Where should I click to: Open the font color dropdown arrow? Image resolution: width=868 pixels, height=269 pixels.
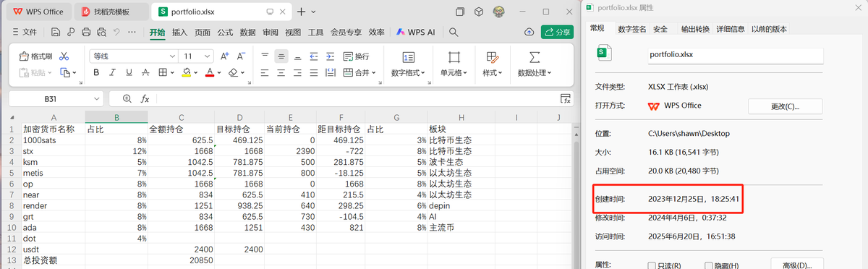point(219,72)
